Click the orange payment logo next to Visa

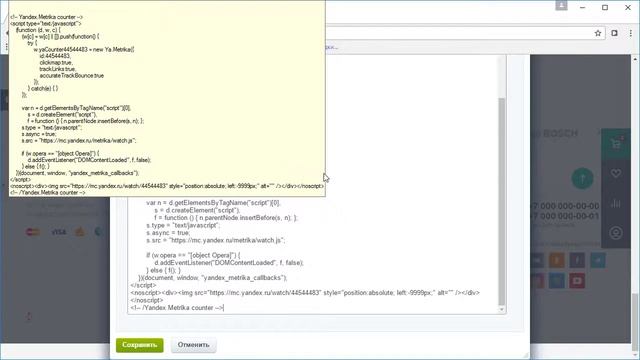(80, 232)
